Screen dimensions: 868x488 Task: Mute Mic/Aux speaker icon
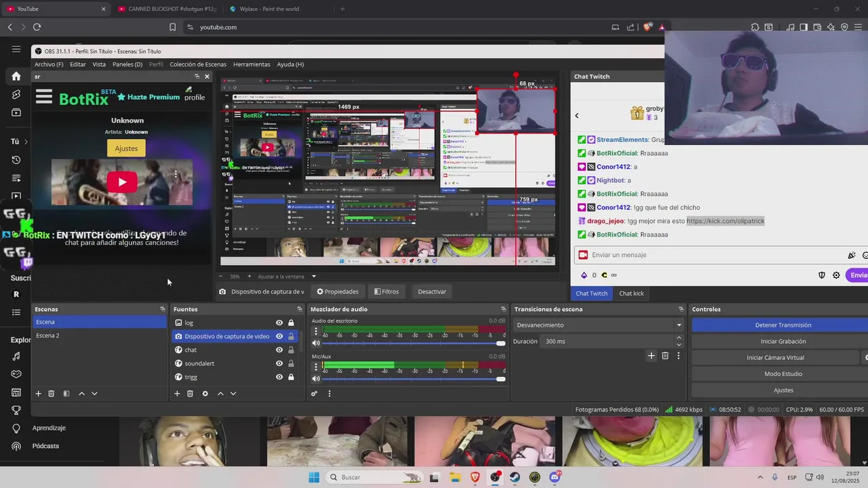click(315, 378)
